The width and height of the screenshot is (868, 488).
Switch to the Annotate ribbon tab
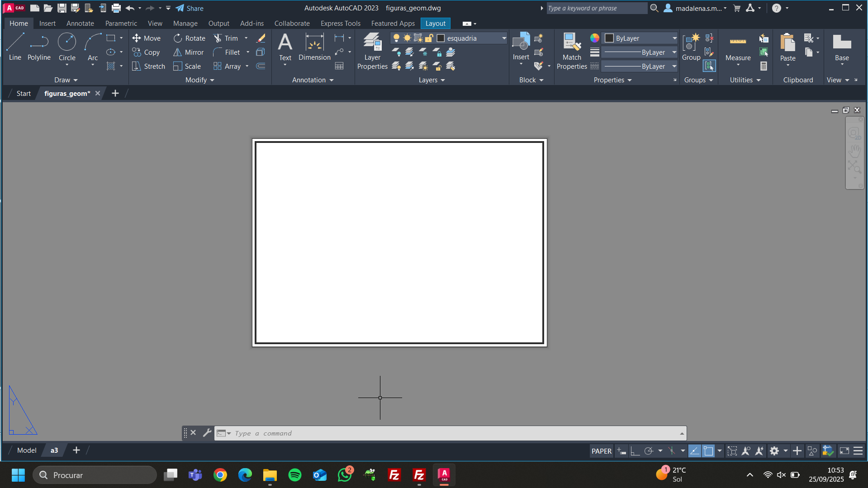80,24
